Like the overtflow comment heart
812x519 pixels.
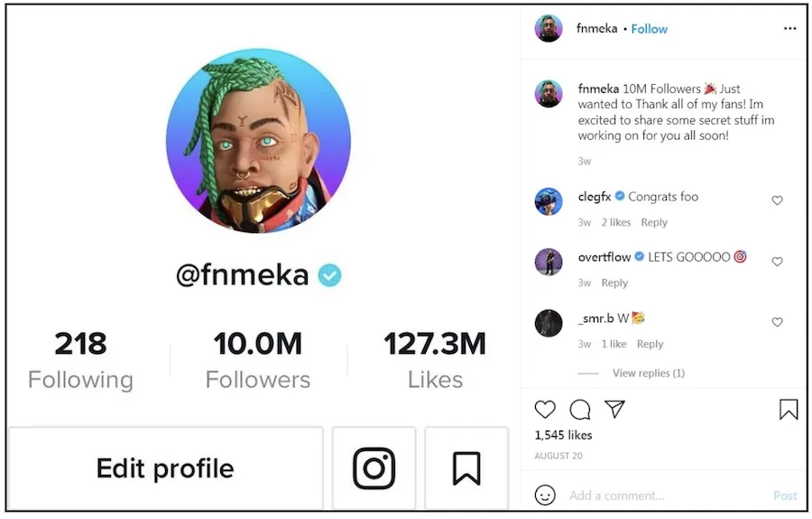coord(777,262)
